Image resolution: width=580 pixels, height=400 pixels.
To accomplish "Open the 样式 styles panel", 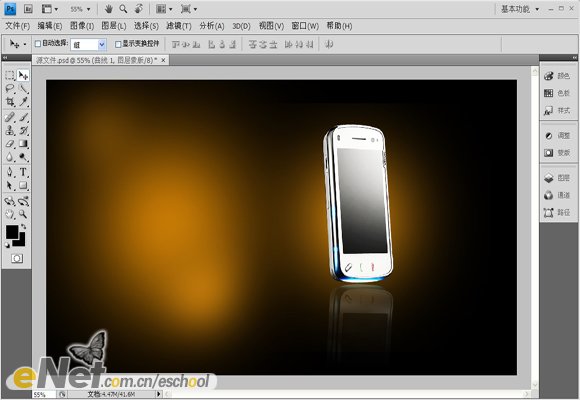I will tap(557, 110).
